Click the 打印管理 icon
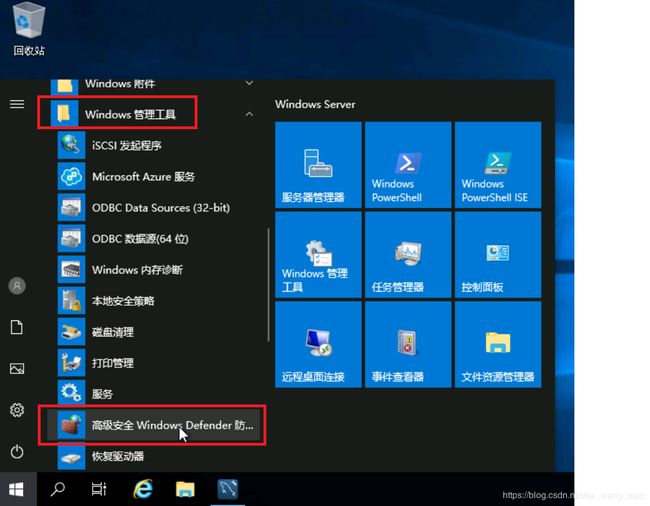The image size is (650, 506). coord(71,363)
